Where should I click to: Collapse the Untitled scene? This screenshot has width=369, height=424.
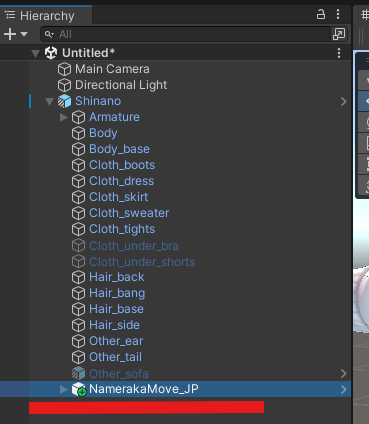[35, 53]
